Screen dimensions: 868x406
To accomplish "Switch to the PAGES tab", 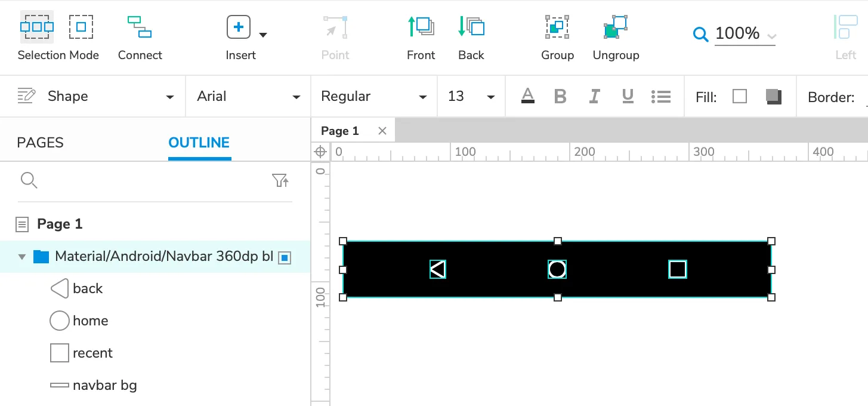I will click(40, 143).
